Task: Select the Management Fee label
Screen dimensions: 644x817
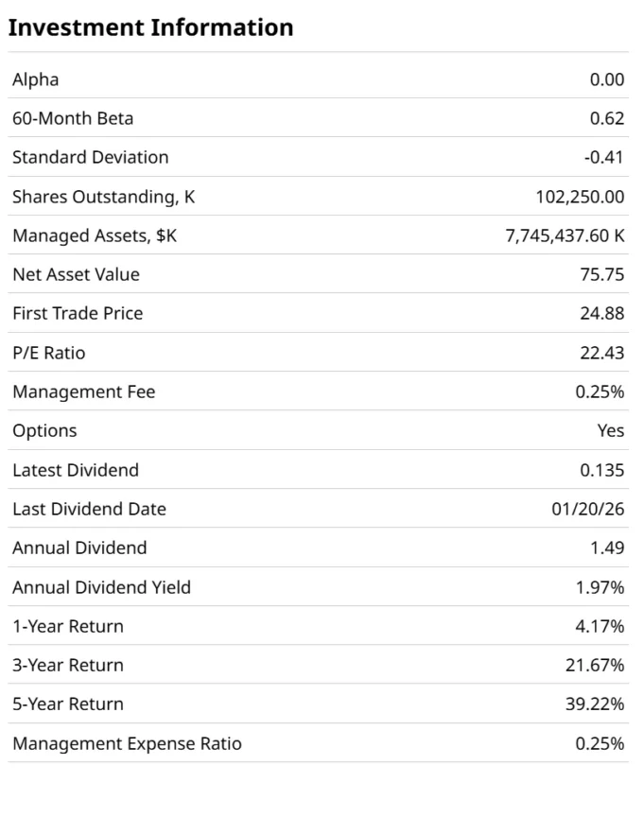Action: click(83, 391)
